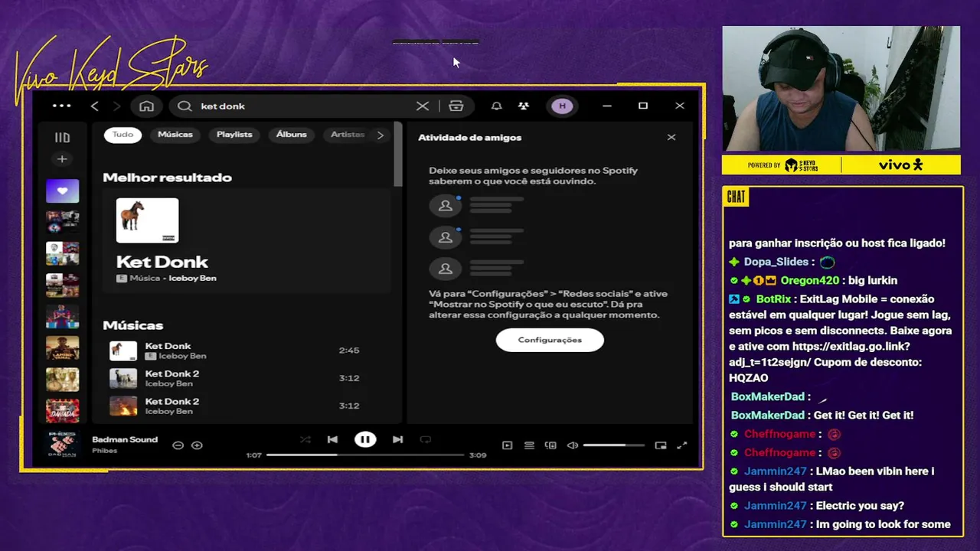Select the Artistas filter chip
The width and height of the screenshot is (980, 551).
click(348, 135)
